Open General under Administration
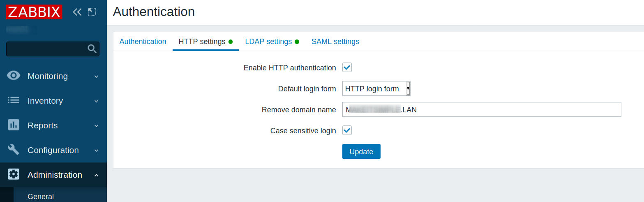 pyautogui.click(x=41, y=197)
